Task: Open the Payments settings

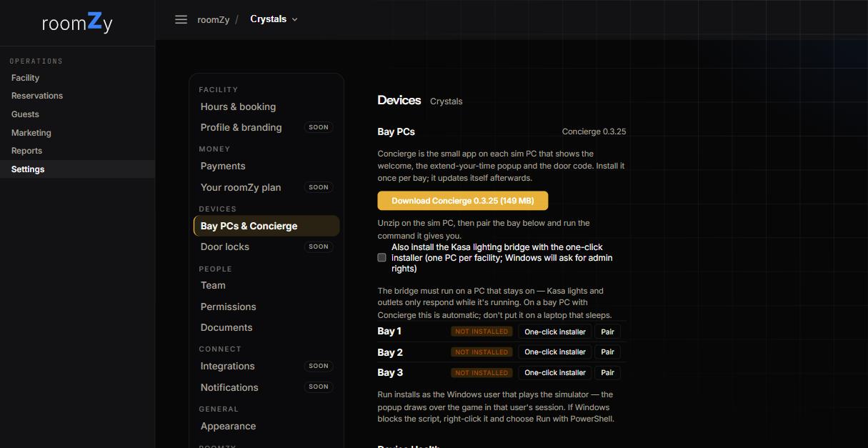Action: [x=266, y=166]
